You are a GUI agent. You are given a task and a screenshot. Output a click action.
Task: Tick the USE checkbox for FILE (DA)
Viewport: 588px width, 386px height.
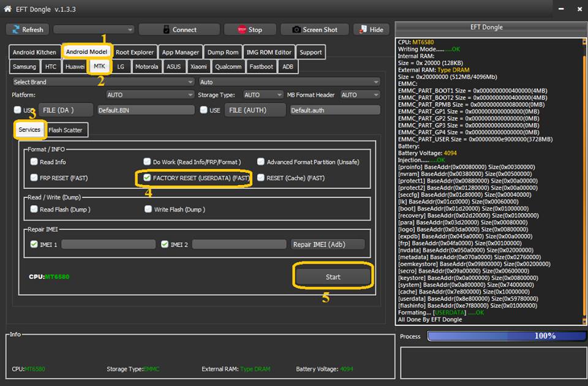[x=17, y=110]
